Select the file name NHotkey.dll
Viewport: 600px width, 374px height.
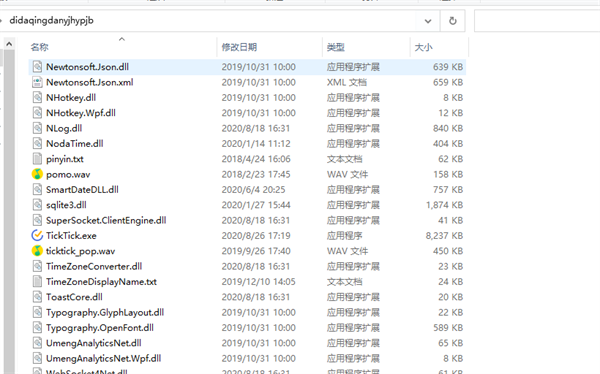pyautogui.click(x=71, y=97)
